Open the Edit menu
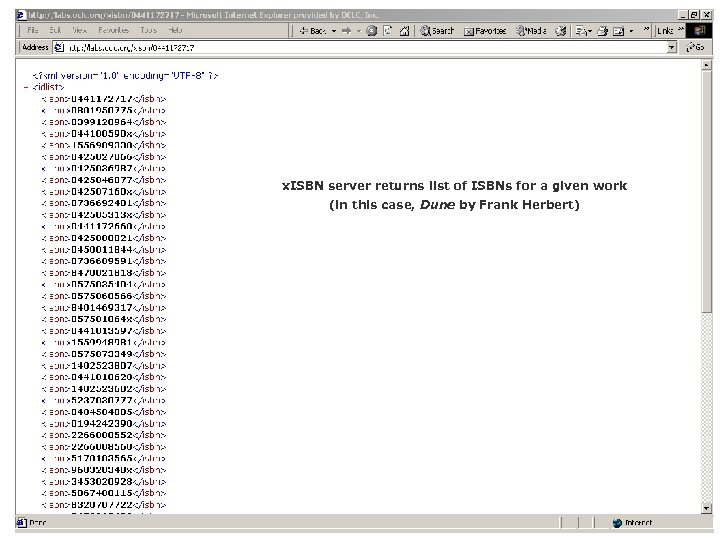This screenshot has width=720, height=540. 55,30
